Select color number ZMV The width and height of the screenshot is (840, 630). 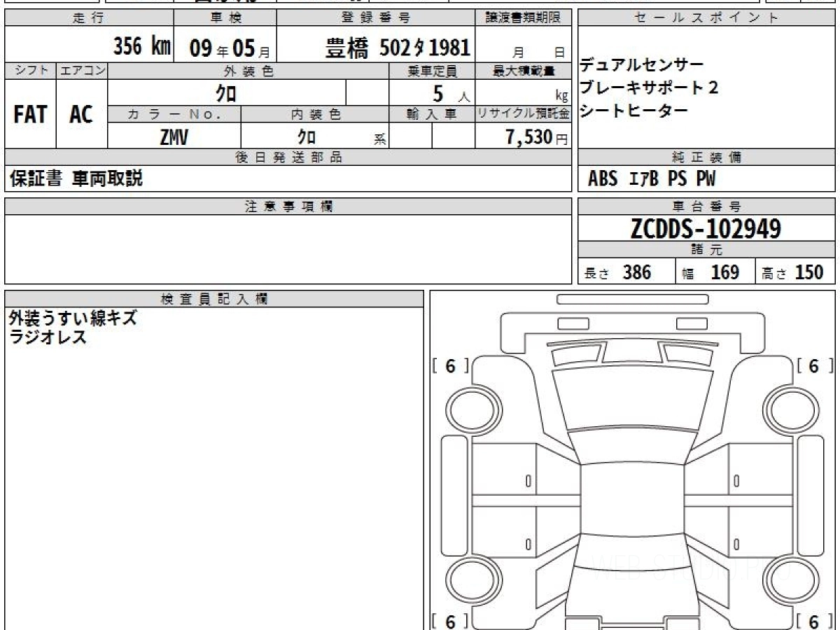tap(174, 137)
